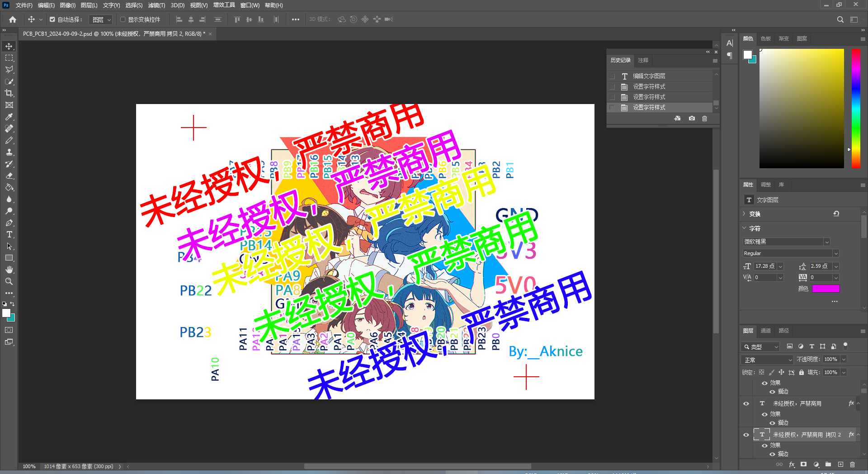Select the Clone Stamp tool
This screenshot has height=474, width=868.
point(9,152)
